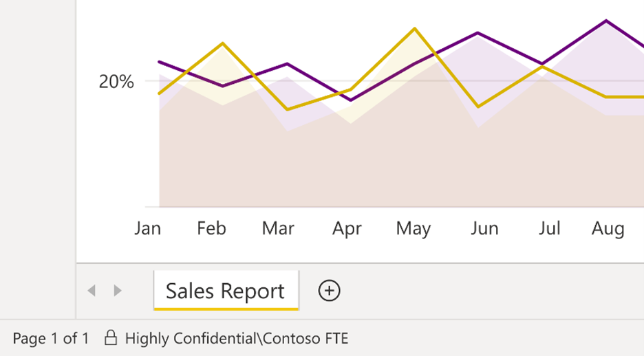This screenshot has height=356, width=644.
Task: Select the Jul label on the x-axis
Action: (549, 228)
